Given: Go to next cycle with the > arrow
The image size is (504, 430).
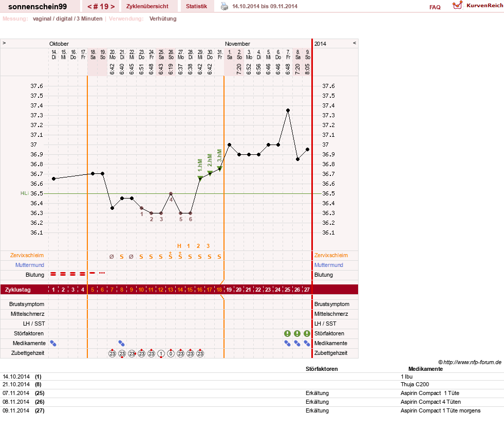Looking at the screenshot, I should click(x=113, y=7).
